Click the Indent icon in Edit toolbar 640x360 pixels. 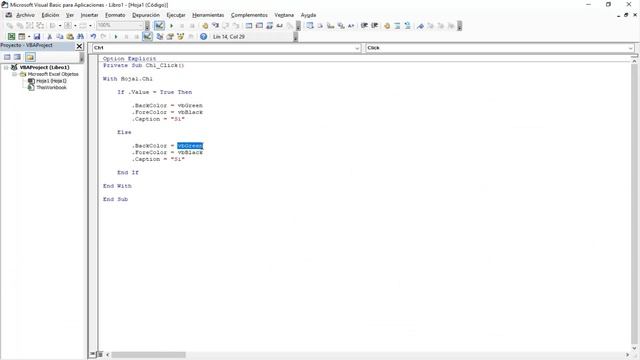coord(364,26)
